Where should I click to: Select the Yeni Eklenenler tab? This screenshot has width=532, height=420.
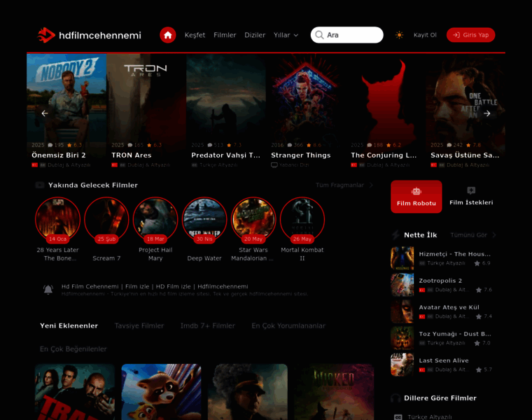point(69,325)
